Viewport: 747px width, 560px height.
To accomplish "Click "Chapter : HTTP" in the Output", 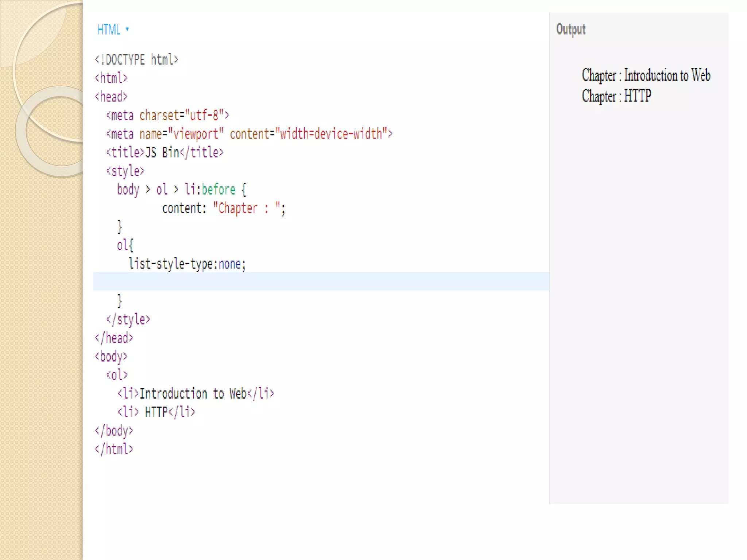I will click(x=616, y=96).
